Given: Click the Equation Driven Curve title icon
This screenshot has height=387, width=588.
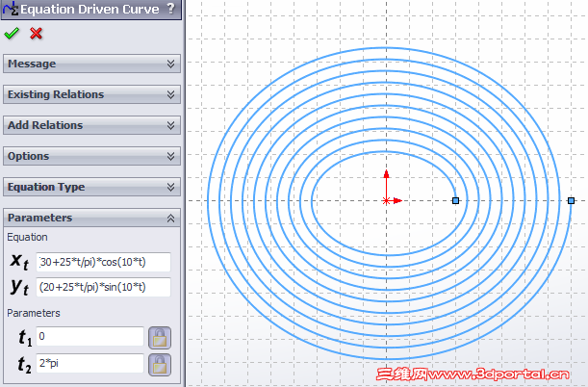Looking at the screenshot, I should [x=11, y=9].
